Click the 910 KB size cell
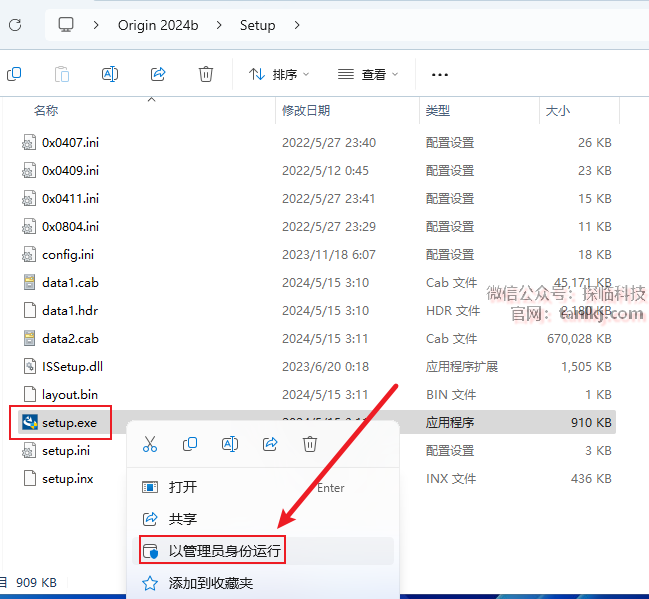 591,423
